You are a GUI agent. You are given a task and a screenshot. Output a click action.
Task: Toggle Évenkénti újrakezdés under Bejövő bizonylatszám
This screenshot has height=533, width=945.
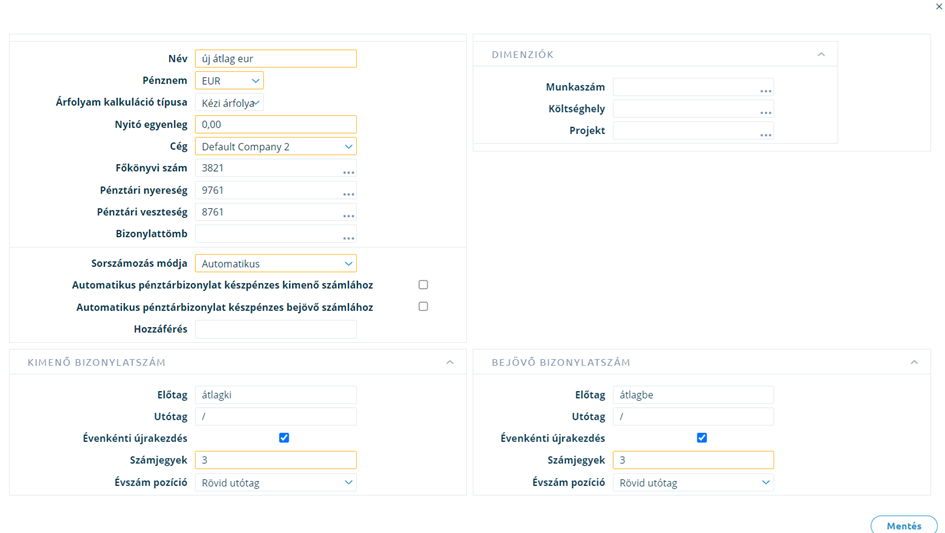[702, 438]
